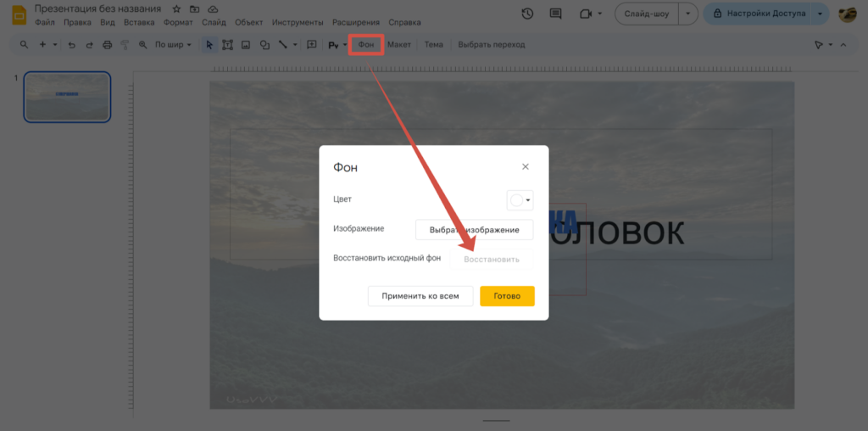Image resolution: width=868 pixels, height=431 pixels.
Task: Click the Восстановить button
Action: click(492, 260)
